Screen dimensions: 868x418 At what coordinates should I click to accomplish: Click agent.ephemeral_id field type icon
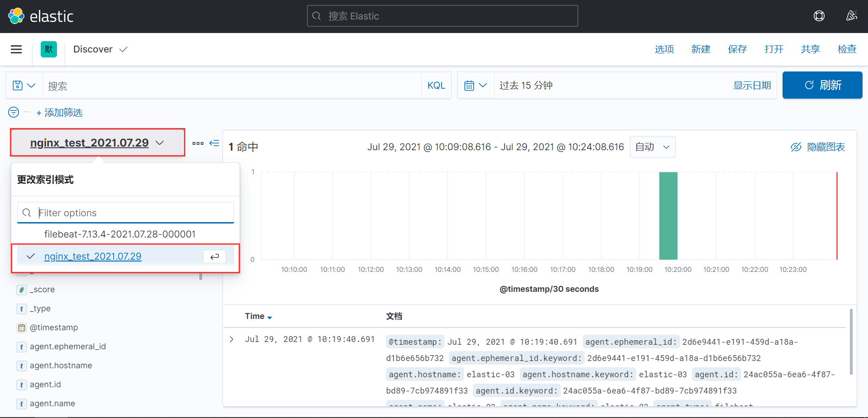click(x=22, y=347)
